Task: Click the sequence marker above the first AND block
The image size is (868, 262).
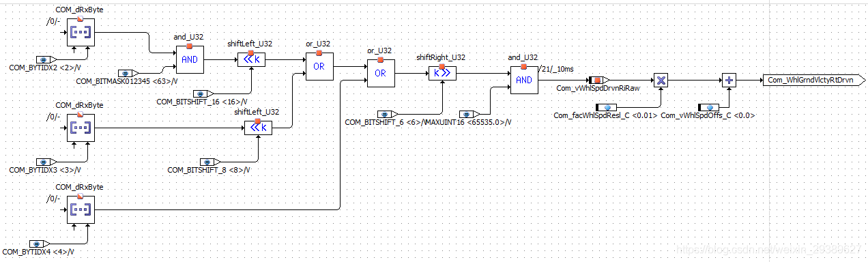Action: tap(190, 46)
